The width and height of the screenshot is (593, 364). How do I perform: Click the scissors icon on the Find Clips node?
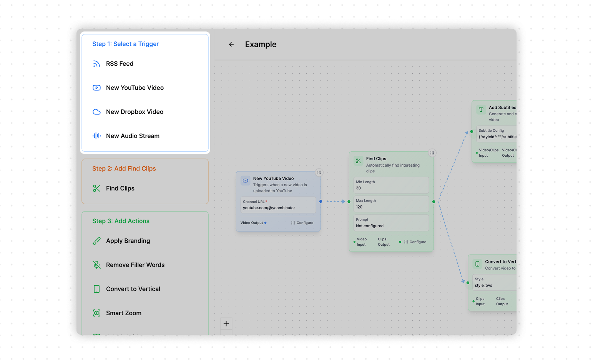click(358, 162)
